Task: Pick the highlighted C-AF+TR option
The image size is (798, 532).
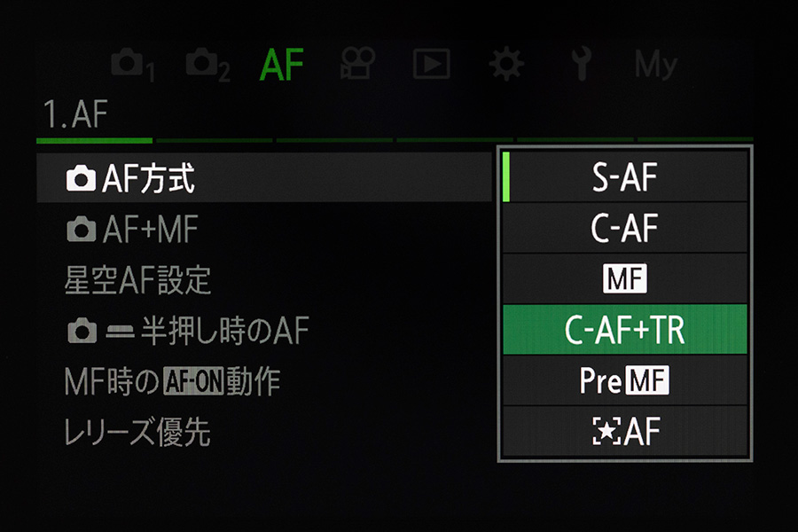Action: tap(624, 329)
